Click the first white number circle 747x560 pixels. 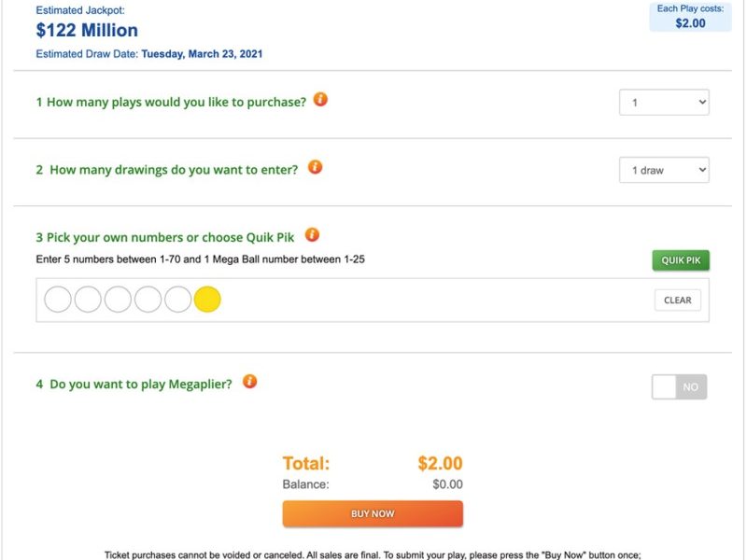(58, 300)
